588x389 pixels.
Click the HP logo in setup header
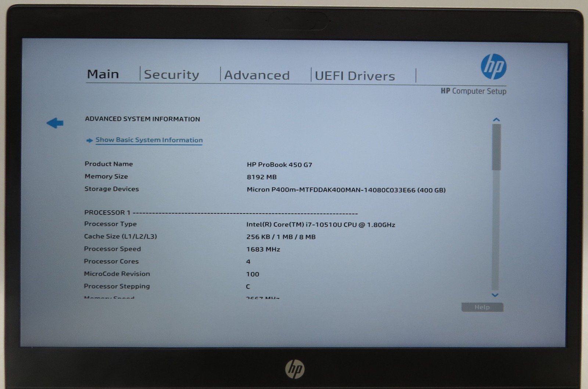pos(494,67)
